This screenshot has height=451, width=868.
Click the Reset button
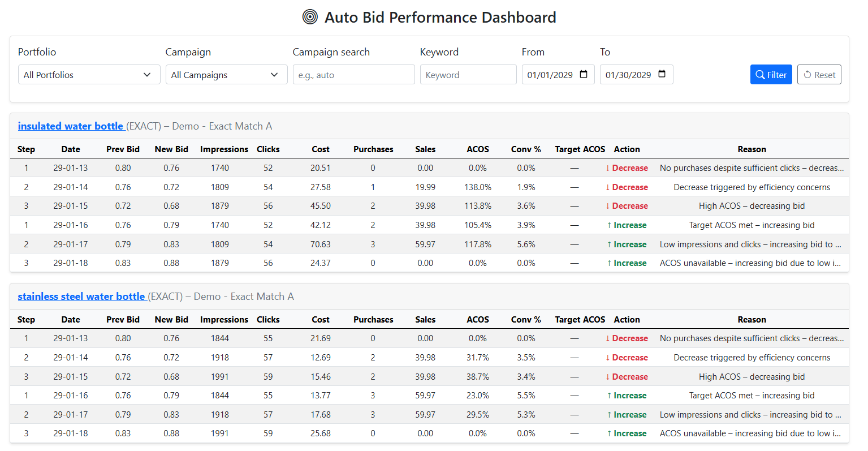coord(819,75)
